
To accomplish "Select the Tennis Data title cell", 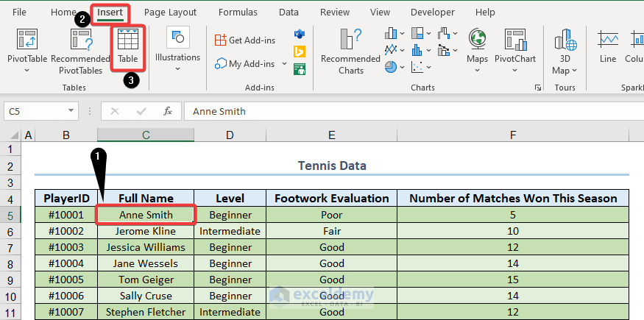I will 332,166.
